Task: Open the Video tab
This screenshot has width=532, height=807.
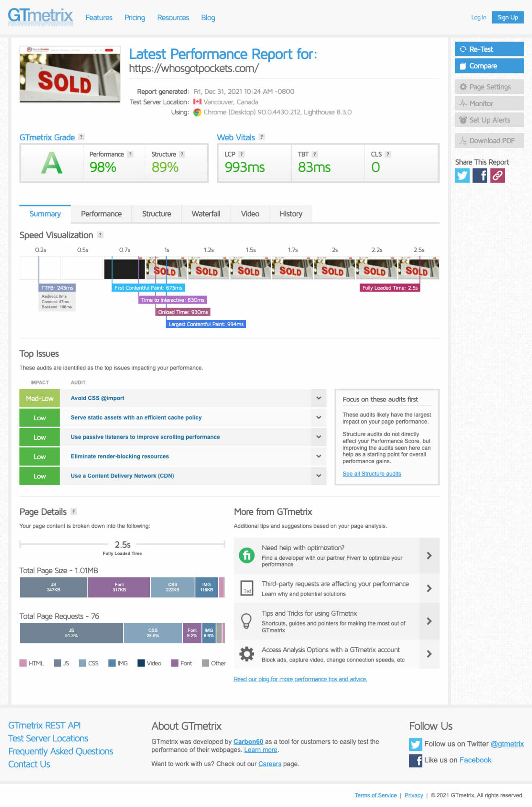Action: pos(250,214)
